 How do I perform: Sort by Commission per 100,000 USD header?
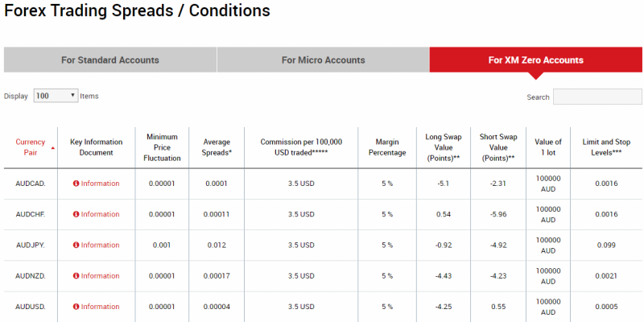click(x=301, y=147)
